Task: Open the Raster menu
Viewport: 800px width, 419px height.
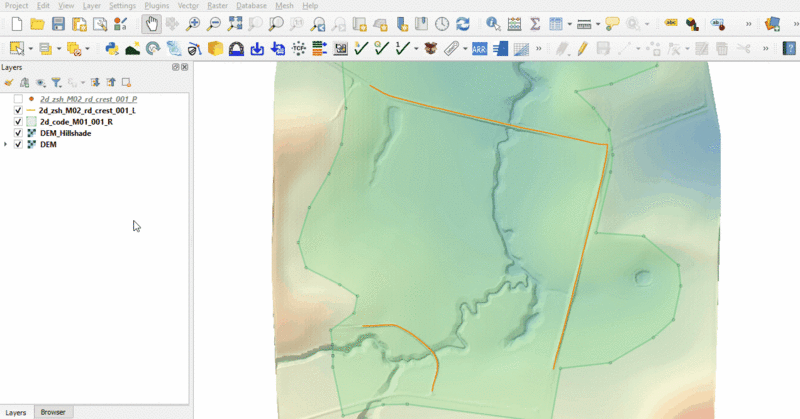Action: coord(217,6)
